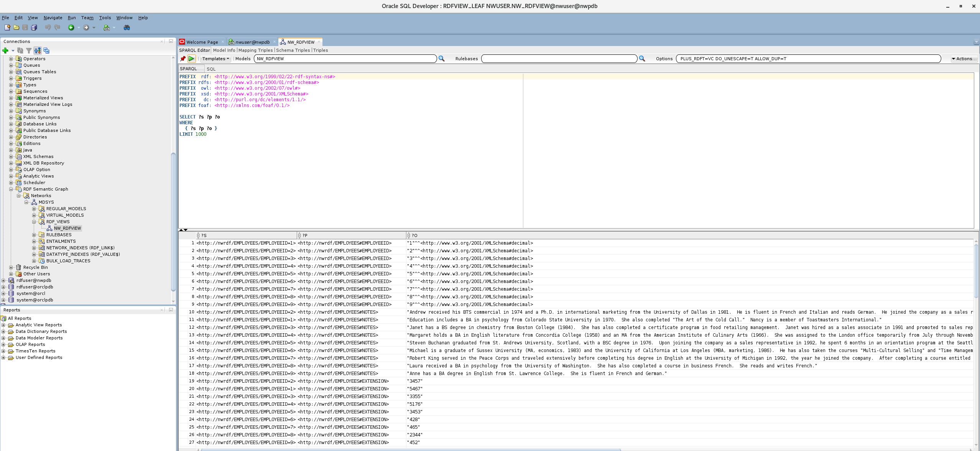Apply a filter using the funnel icon in Connections panel

coord(29,50)
